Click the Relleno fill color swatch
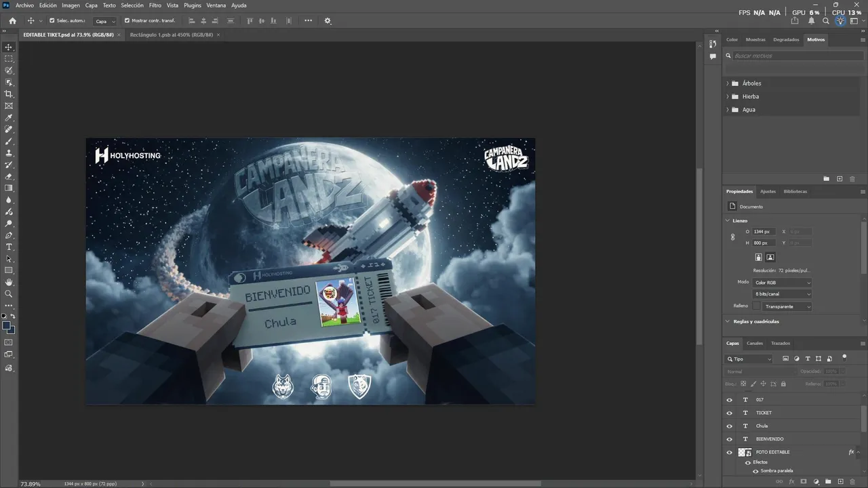This screenshot has height=488, width=868. [756, 306]
